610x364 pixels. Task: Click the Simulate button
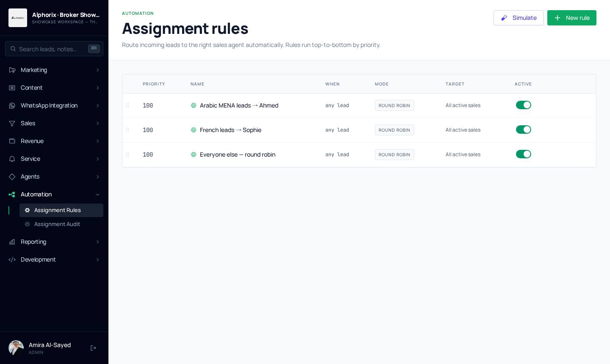(x=518, y=18)
